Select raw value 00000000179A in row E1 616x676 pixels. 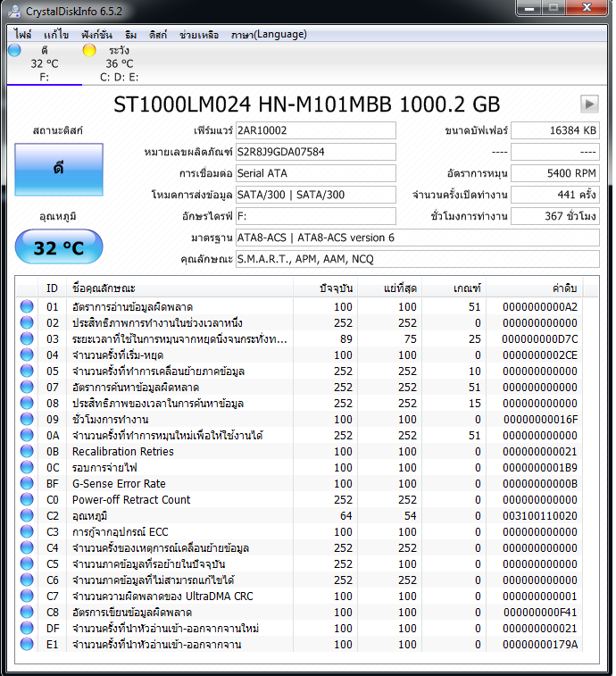(540, 645)
